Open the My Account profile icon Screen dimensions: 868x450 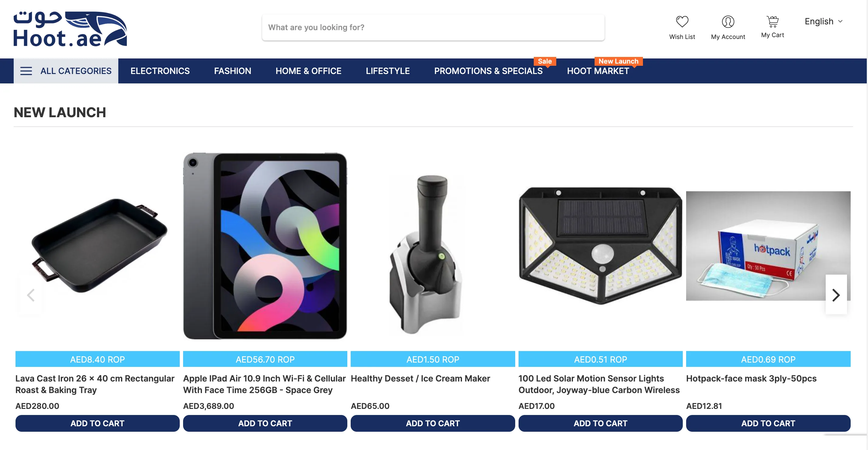(x=728, y=22)
